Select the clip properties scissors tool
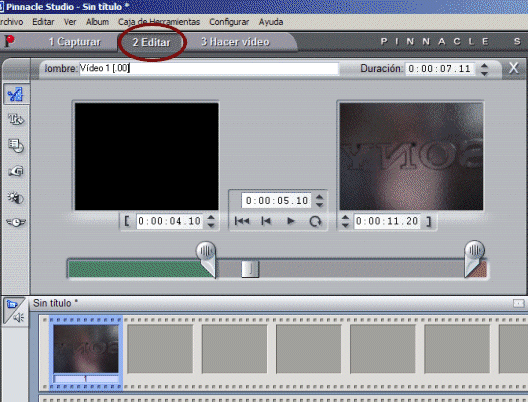Image resolution: width=528 pixels, height=402 pixels. tap(15, 95)
